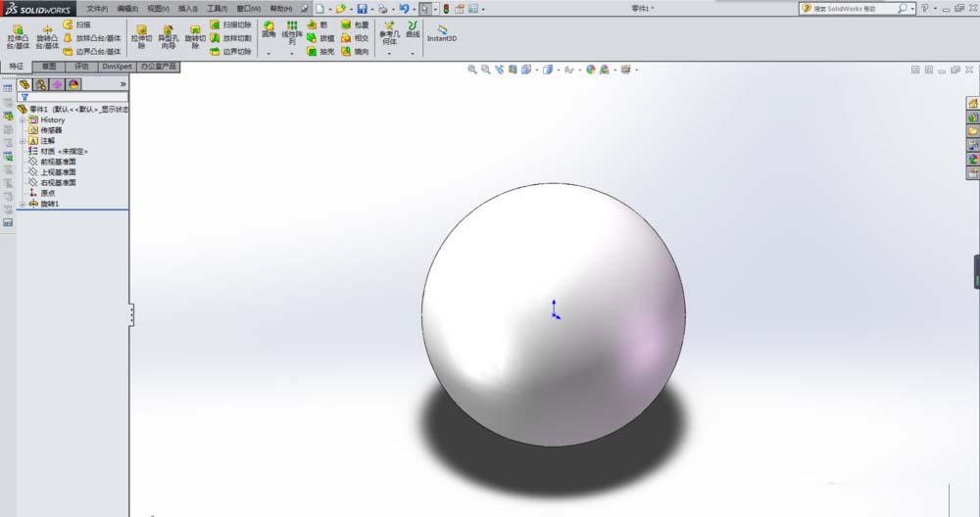The width and height of the screenshot is (980, 517).
Task: Open the dropdown arrow under 曲线
Action: click(413, 54)
